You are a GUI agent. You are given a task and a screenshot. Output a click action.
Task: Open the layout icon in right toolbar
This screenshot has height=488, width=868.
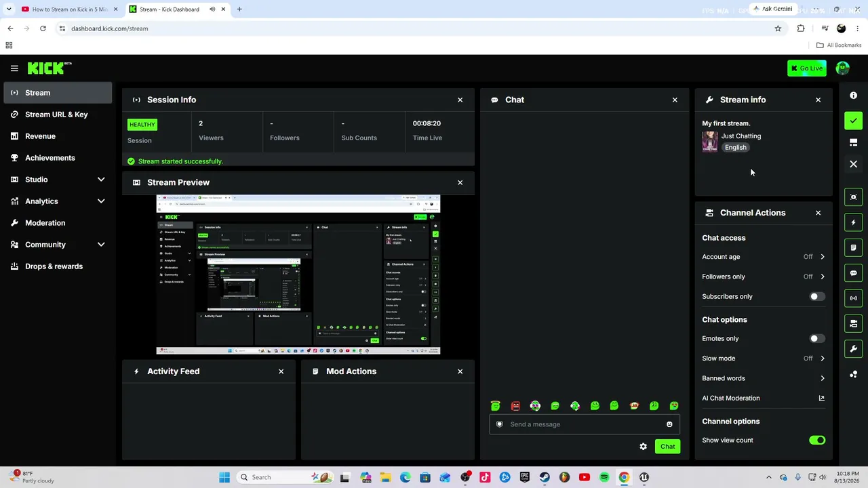(854, 142)
